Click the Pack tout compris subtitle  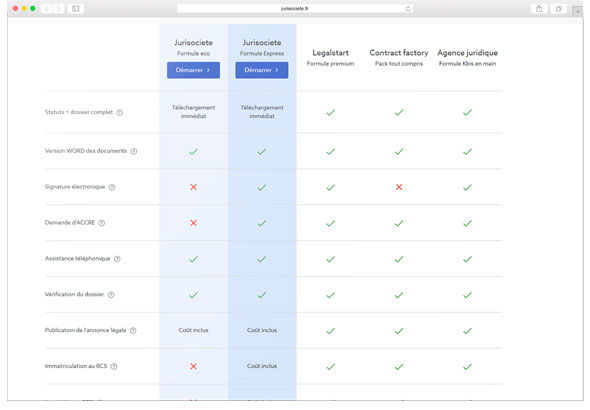pos(399,64)
